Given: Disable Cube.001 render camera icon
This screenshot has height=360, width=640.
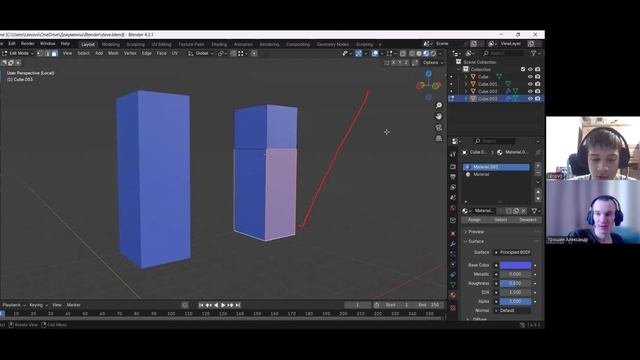Looking at the screenshot, I should [x=538, y=84].
